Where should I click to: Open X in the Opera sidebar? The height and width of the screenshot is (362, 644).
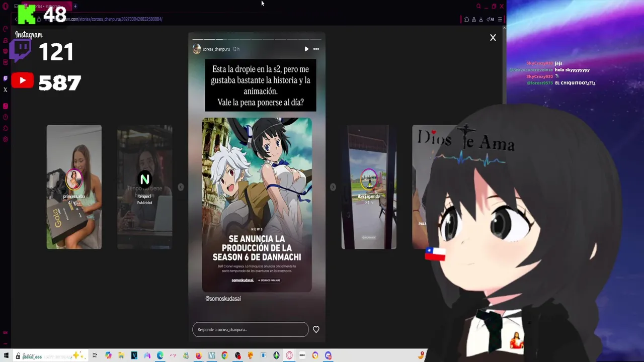tap(6, 90)
